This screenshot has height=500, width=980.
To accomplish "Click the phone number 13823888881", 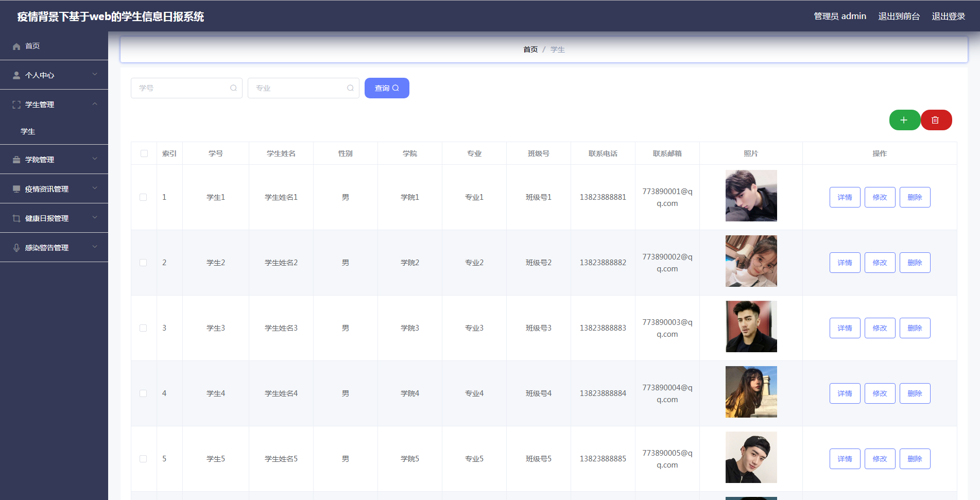I will tap(603, 197).
